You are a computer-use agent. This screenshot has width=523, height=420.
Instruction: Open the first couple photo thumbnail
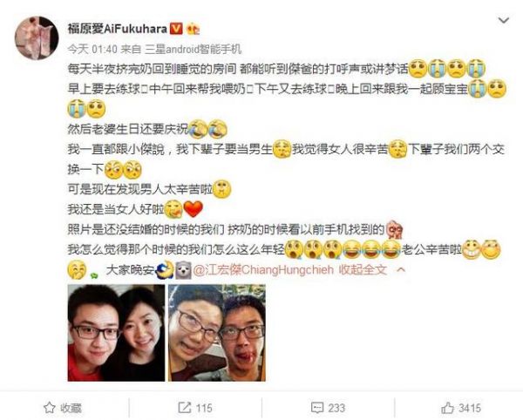(x=116, y=333)
